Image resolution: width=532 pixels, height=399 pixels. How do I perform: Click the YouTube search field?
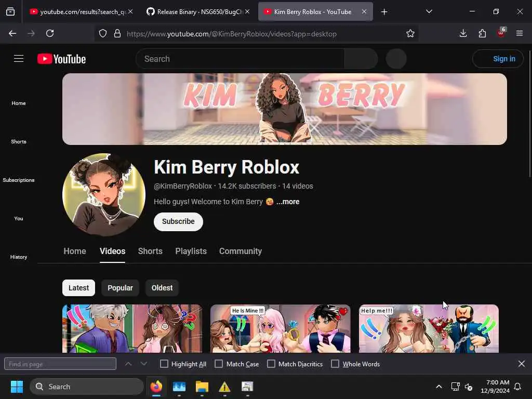240,59
